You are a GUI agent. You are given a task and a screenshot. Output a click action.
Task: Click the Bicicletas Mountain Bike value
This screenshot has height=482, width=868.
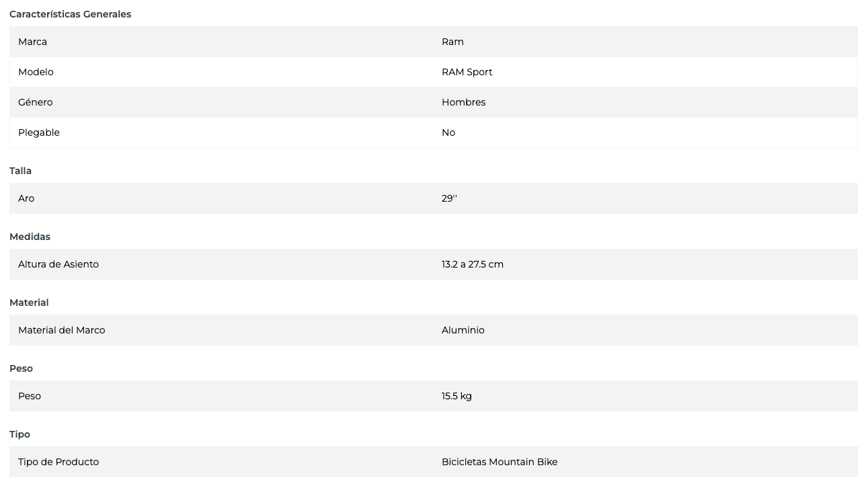click(499, 462)
